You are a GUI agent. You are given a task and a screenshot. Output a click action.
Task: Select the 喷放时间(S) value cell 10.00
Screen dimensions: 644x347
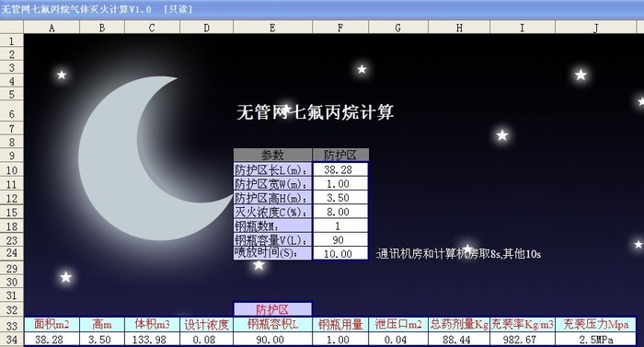click(x=340, y=253)
